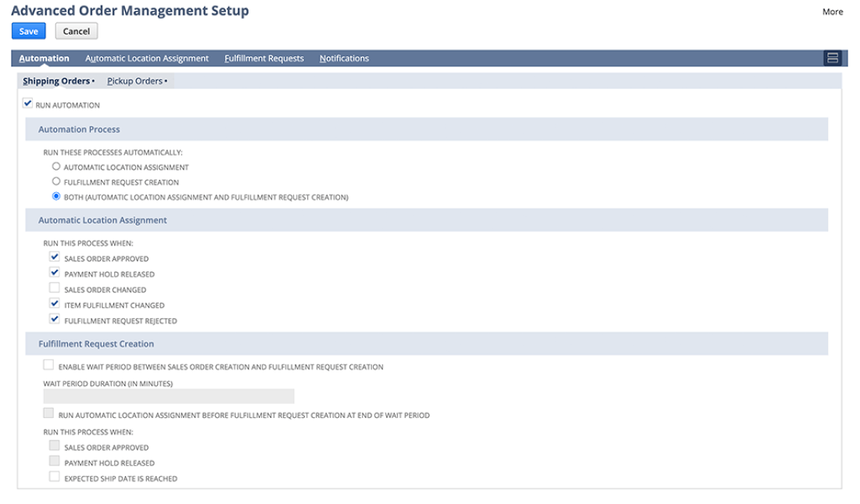Screen dimensions: 860x504
Task: Uncheck PAYMENT HOLD RELEASED under Automatic Location Assignment
Action: [x=54, y=272]
